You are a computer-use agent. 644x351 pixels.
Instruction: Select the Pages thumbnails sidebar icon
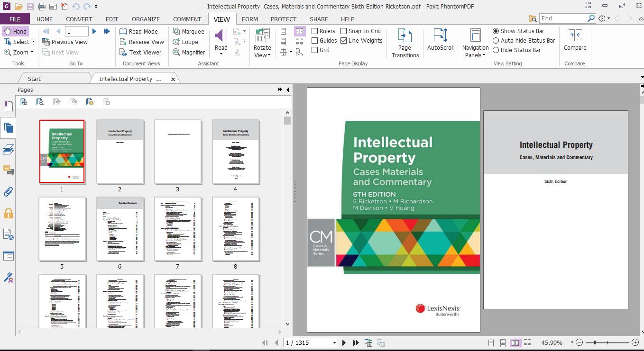coord(8,127)
